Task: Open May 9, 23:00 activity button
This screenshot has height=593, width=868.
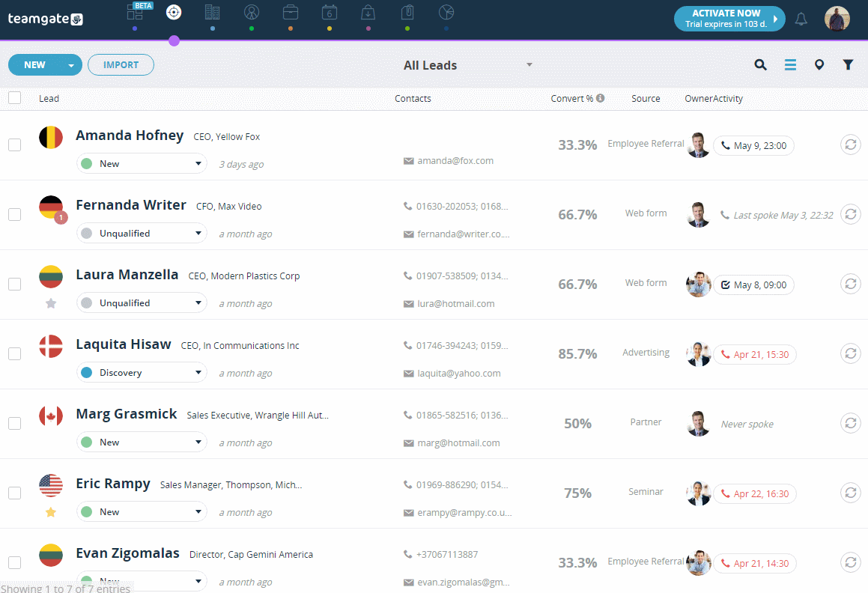Action: (x=753, y=145)
